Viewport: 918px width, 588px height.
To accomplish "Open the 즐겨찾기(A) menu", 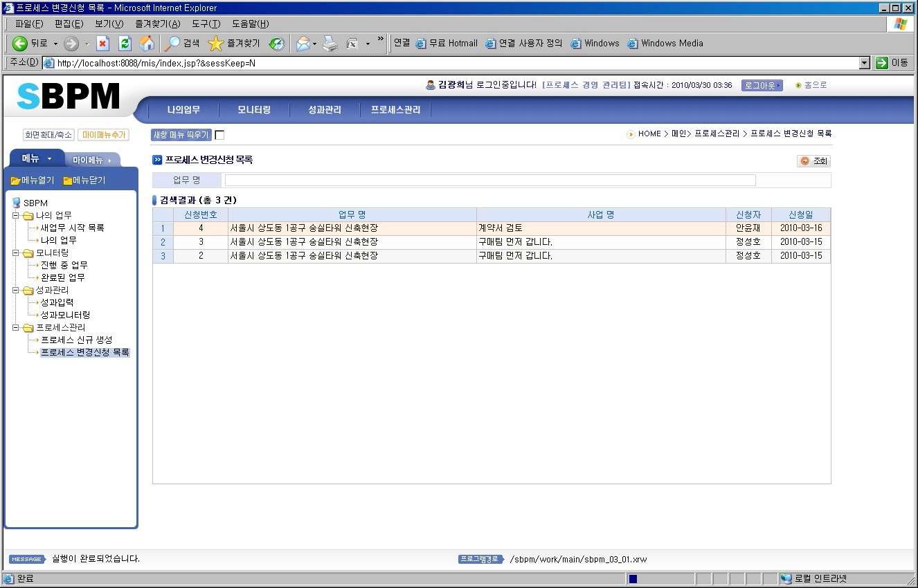I will pyautogui.click(x=157, y=24).
